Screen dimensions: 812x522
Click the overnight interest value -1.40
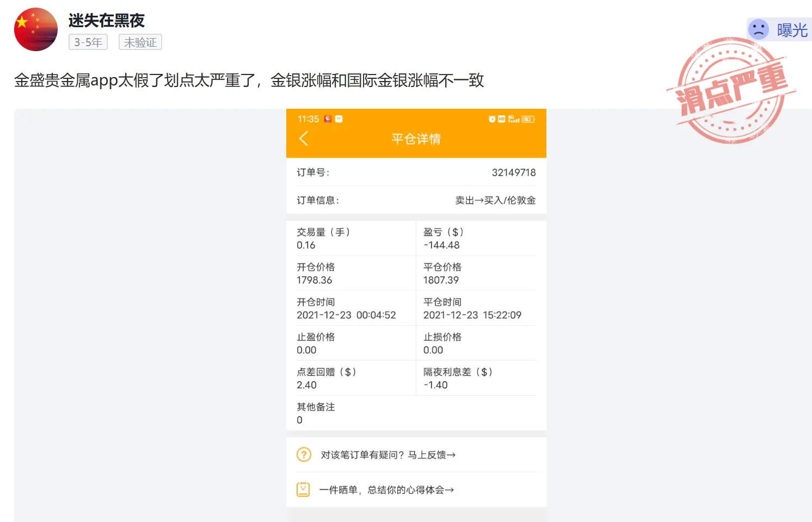[435, 385]
